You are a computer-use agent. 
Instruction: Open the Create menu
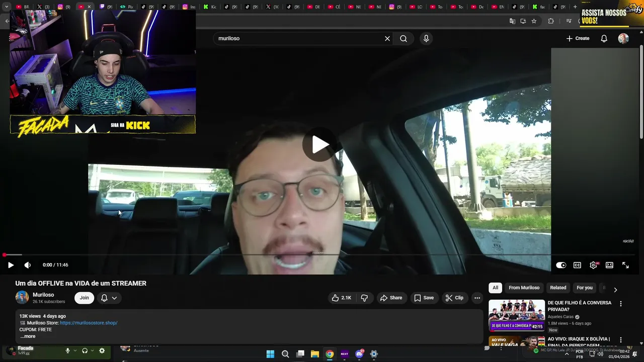pos(578,39)
